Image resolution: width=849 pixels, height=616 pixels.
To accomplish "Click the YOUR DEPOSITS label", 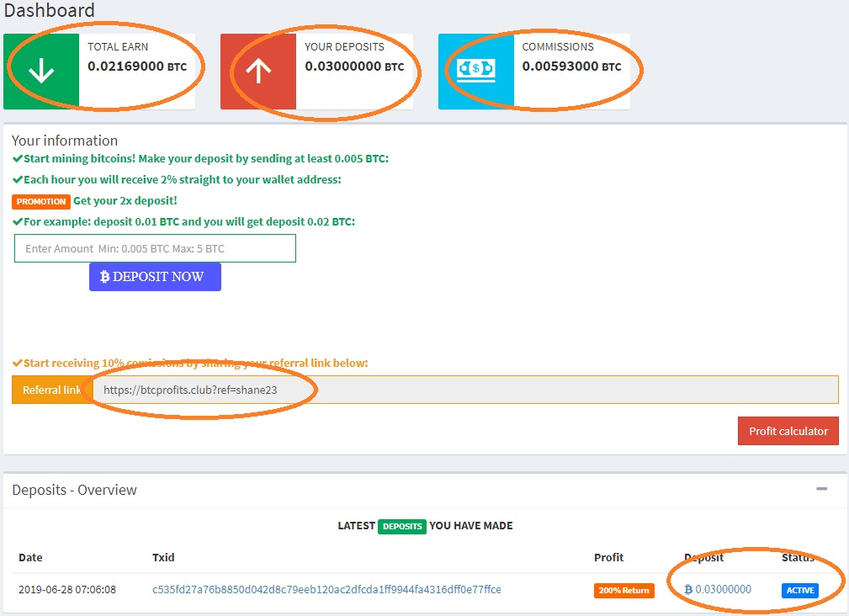I will [x=344, y=47].
